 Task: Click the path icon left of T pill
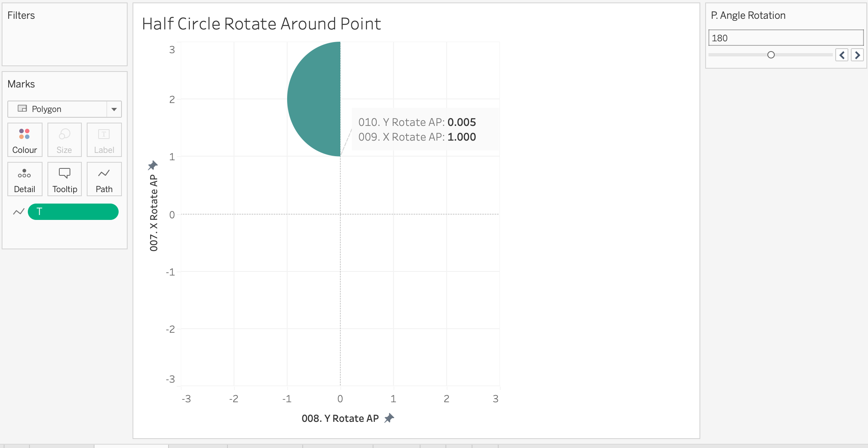[x=18, y=212]
